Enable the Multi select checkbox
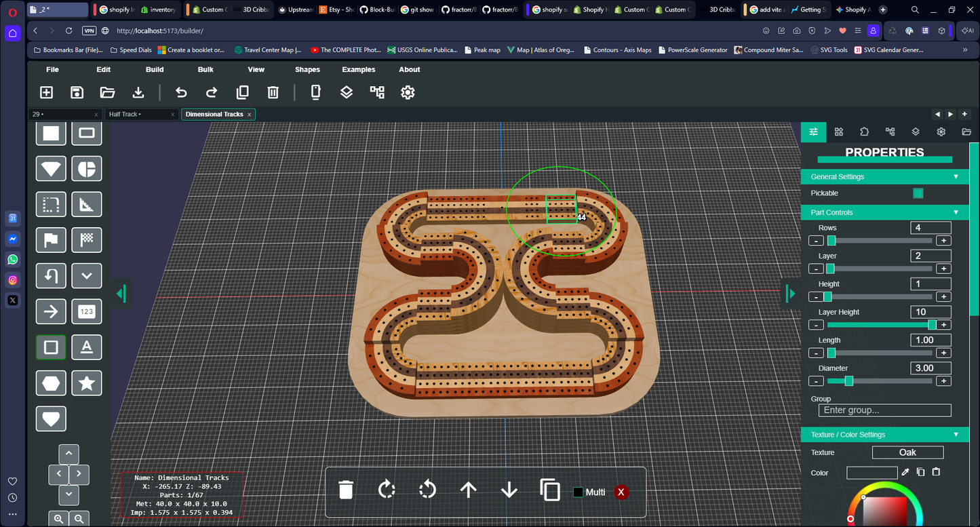 pos(579,492)
